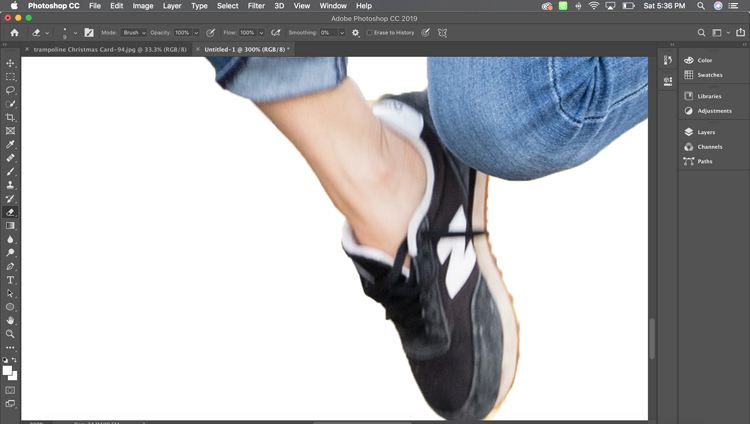Select the Blur tool
Screen dimensions: 750x424
(10, 239)
